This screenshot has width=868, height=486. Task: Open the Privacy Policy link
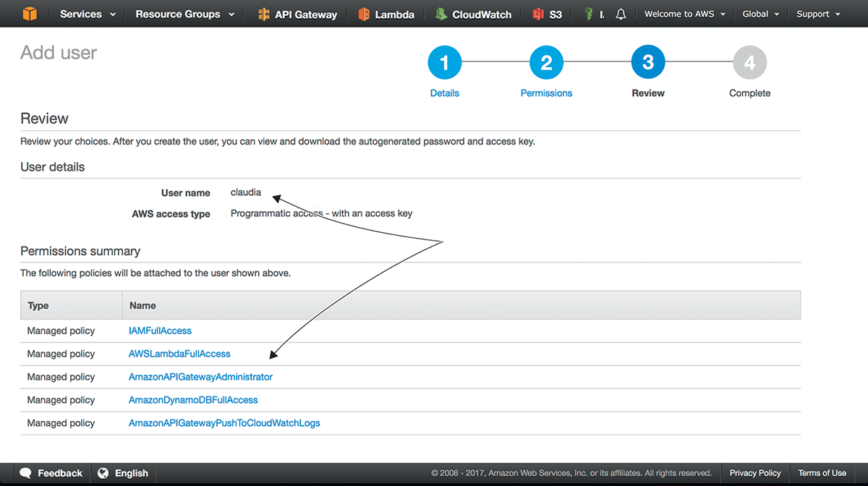point(754,473)
